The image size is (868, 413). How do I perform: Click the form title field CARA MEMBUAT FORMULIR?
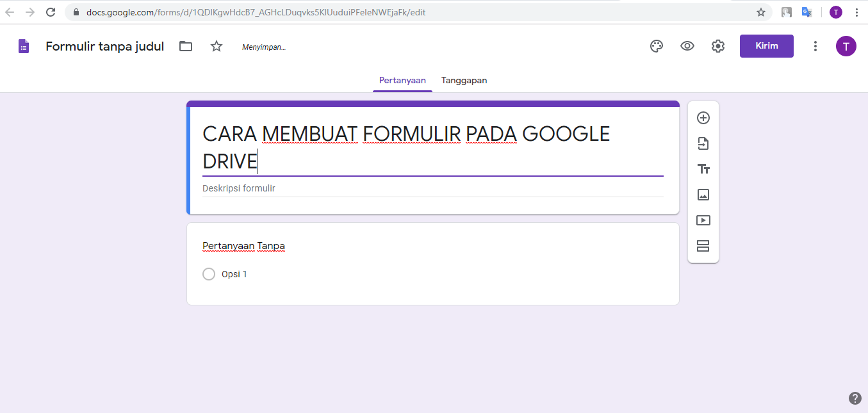(433, 147)
